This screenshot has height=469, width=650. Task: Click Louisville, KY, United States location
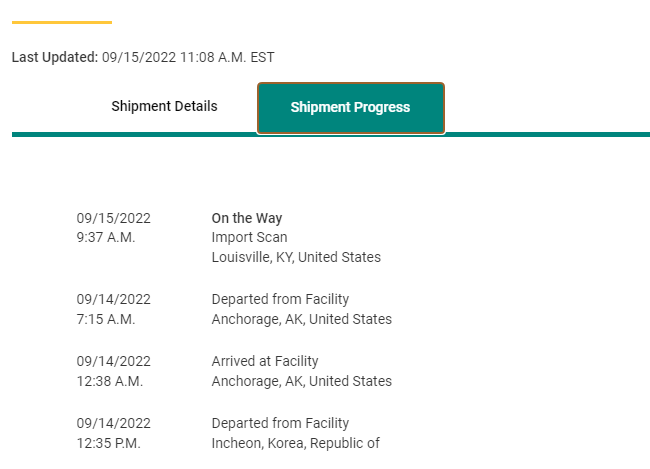(x=296, y=257)
